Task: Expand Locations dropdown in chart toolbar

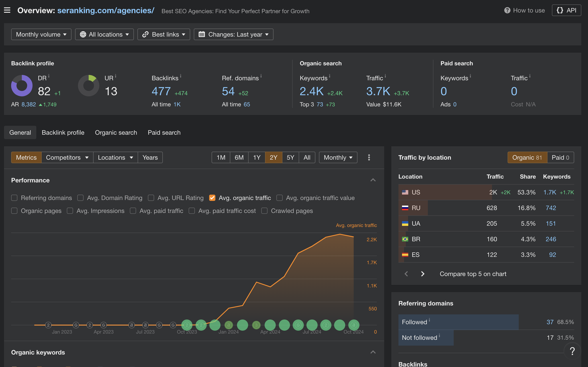Action: click(x=115, y=158)
